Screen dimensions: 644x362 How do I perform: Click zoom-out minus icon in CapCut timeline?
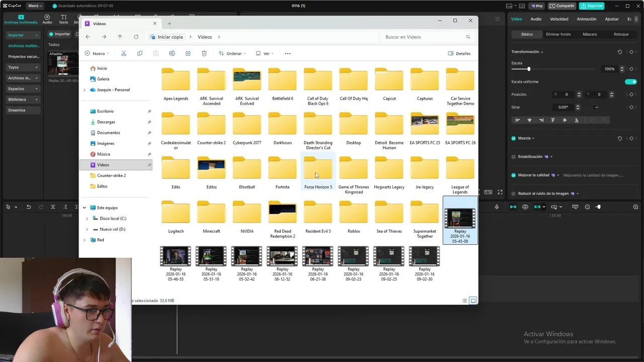[x=587, y=207]
